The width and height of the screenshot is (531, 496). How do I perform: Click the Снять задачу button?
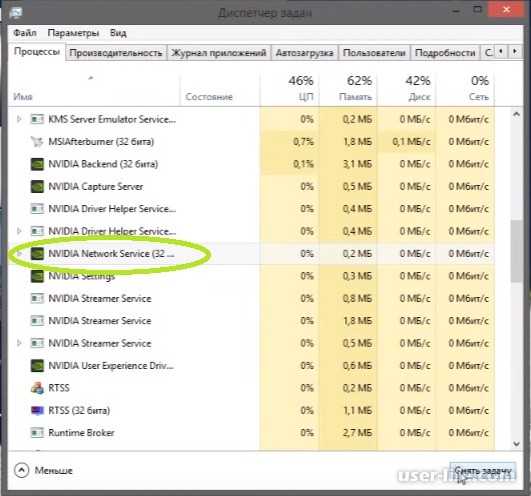[483, 471]
